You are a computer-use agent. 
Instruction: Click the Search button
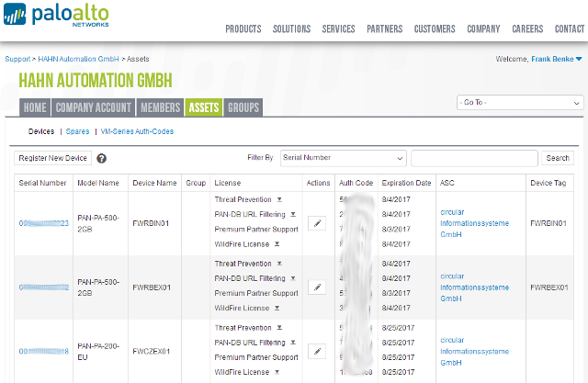558,158
